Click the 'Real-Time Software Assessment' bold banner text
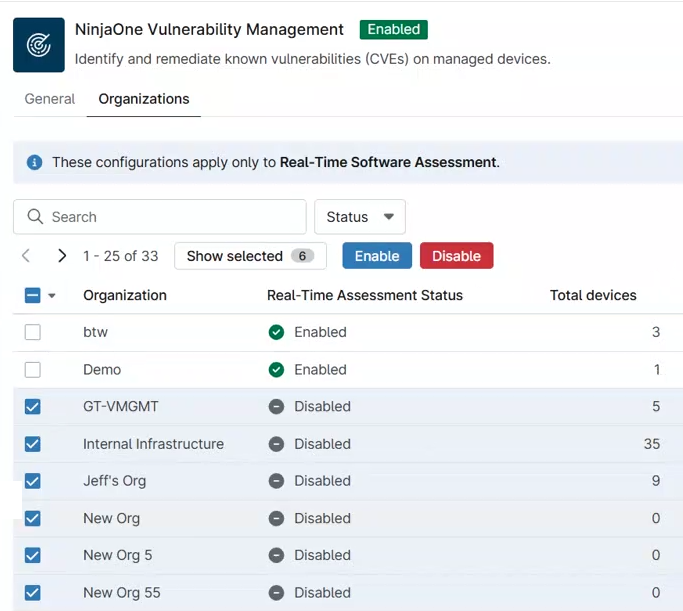The image size is (683, 611). pyautogui.click(x=388, y=162)
